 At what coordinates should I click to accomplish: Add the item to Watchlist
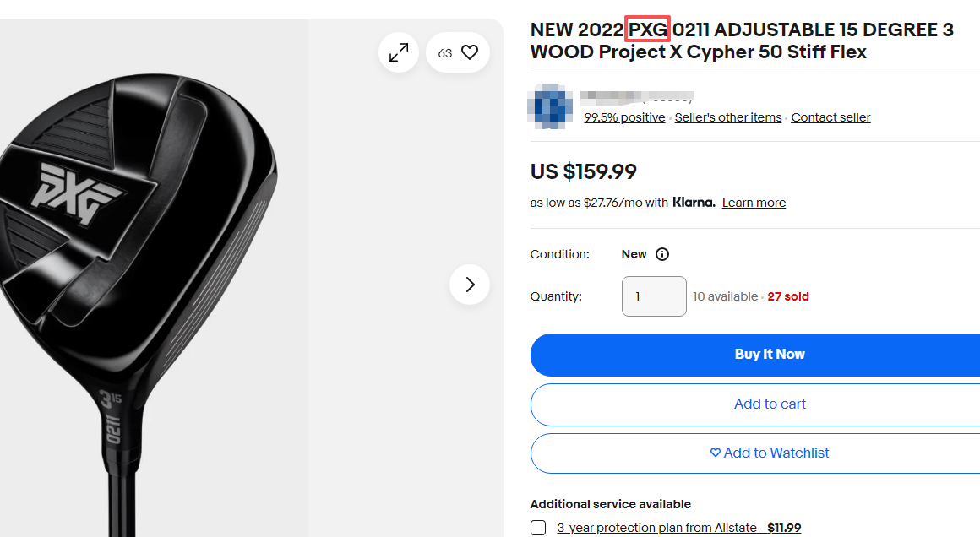tap(769, 453)
